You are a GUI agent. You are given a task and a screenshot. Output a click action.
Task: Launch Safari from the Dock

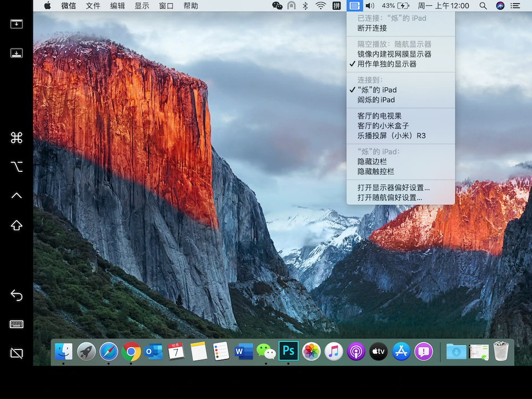[109, 351]
